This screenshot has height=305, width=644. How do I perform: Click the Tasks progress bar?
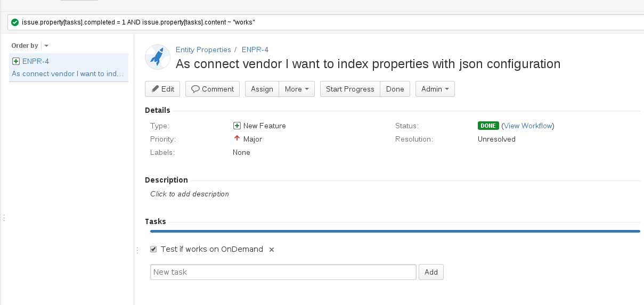(x=395, y=231)
